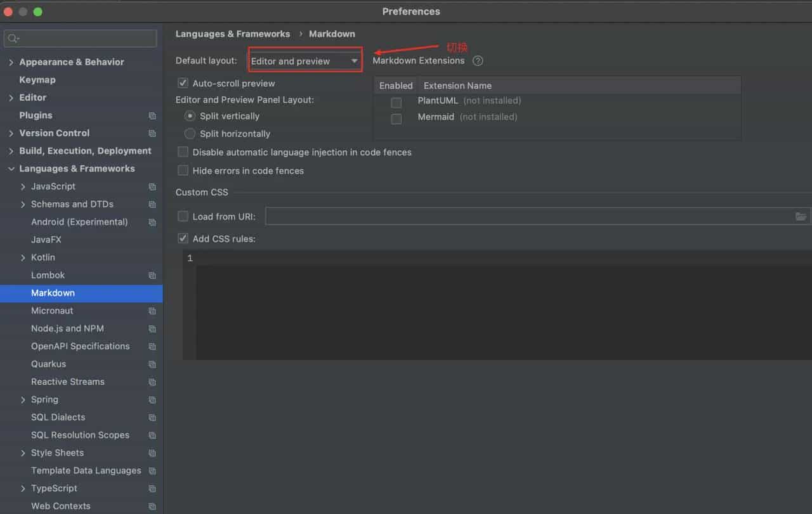Click Languages & Frameworks breadcrumb link
This screenshot has height=514, width=812.
[x=232, y=34]
